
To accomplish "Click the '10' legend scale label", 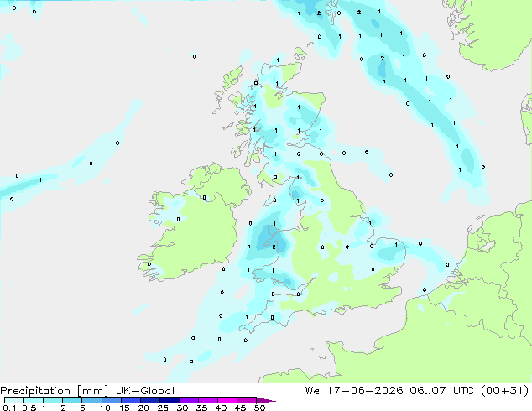I will tap(105, 408).
